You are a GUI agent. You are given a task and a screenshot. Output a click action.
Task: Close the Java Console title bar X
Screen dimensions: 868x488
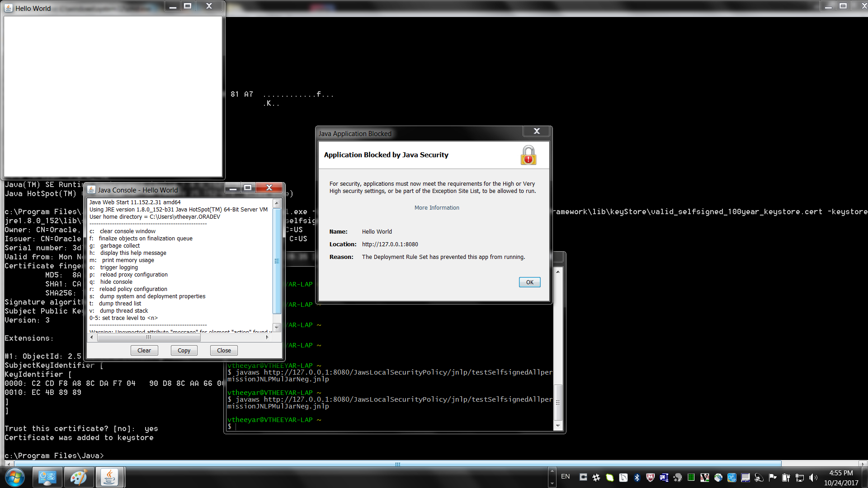269,188
